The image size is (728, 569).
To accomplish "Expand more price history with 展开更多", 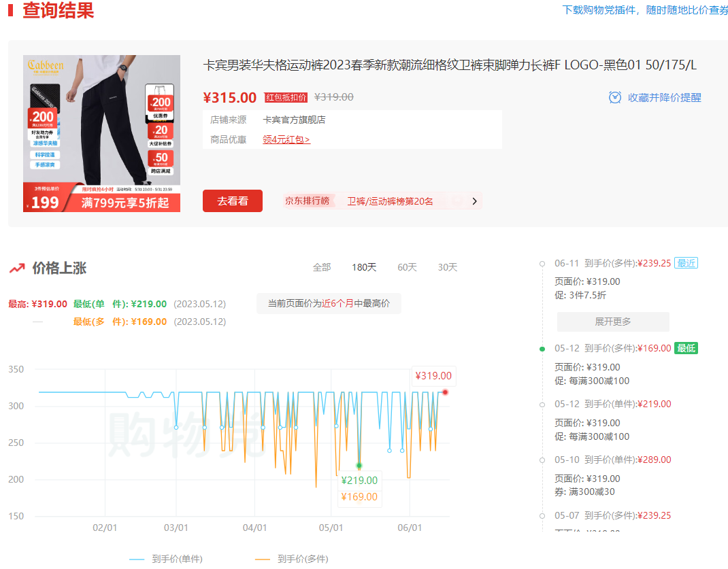I will pyautogui.click(x=612, y=322).
